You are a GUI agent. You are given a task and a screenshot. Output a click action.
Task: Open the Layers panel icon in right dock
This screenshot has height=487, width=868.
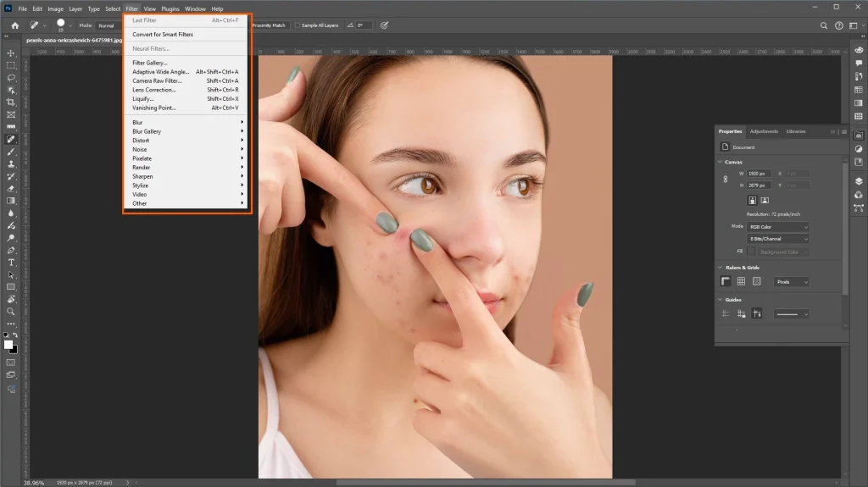pos(859,181)
